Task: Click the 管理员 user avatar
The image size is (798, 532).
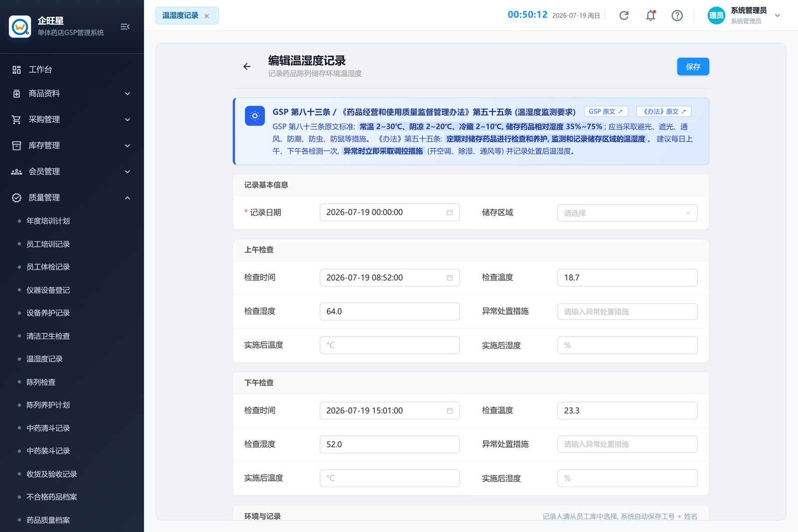Action: click(716, 15)
